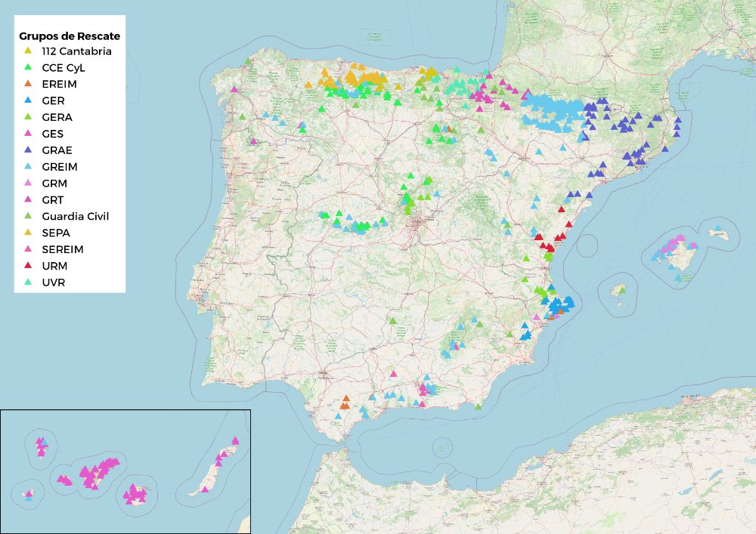Click the teal UVR color swatch
756x534 pixels.
(x=26, y=282)
